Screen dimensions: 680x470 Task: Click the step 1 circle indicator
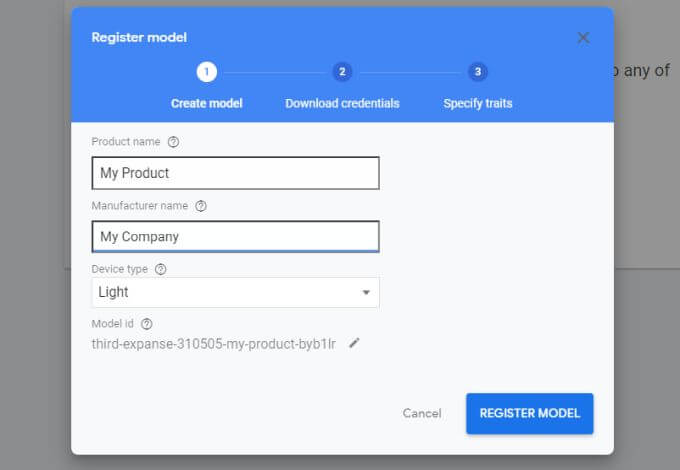pyautogui.click(x=207, y=72)
